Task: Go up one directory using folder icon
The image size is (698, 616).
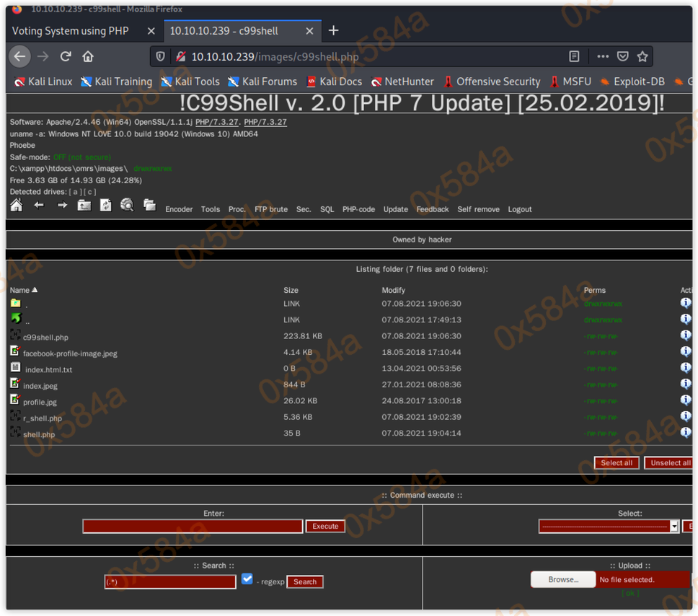Action: (x=84, y=206)
